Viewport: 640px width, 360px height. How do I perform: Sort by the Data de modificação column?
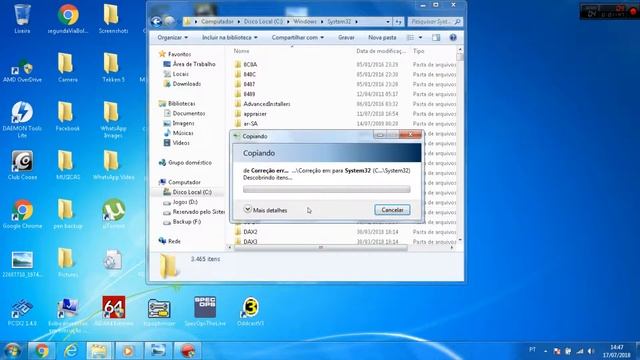381,51
